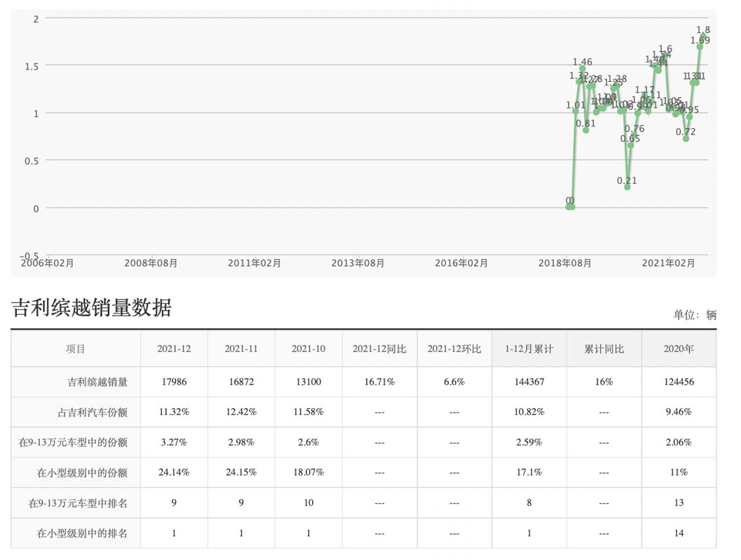Image resolution: width=741 pixels, height=560 pixels.
Task: Select the first data point labeled 0
Action: (x=569, y=208)
